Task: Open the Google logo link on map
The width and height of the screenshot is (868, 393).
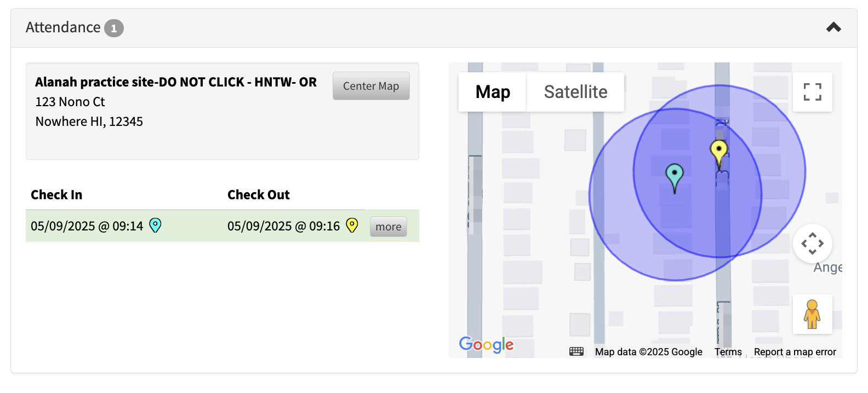Action: [x=487, y=344]
